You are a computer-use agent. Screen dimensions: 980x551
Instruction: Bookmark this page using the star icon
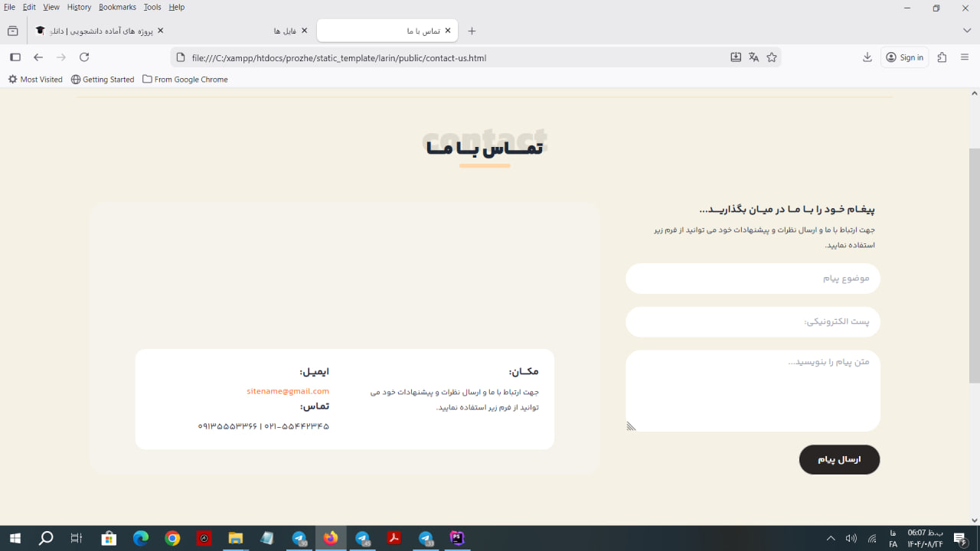772,57
